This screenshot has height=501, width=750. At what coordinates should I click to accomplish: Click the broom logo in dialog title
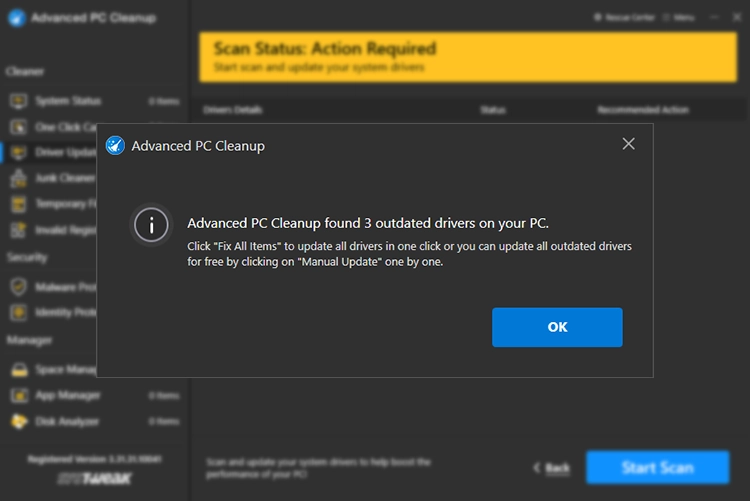(115, 146)
